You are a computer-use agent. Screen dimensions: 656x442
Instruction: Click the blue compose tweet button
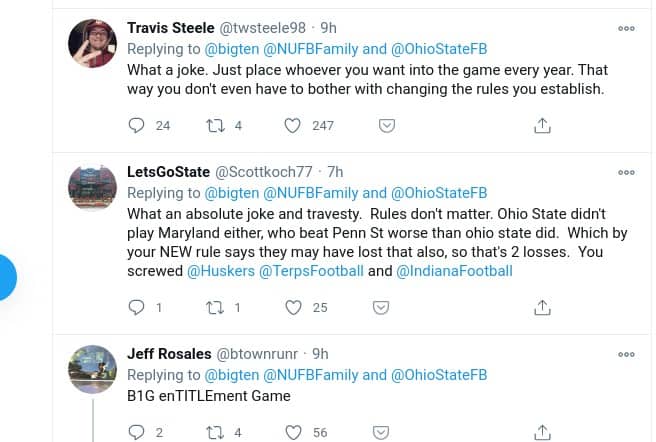coord(6,277)
